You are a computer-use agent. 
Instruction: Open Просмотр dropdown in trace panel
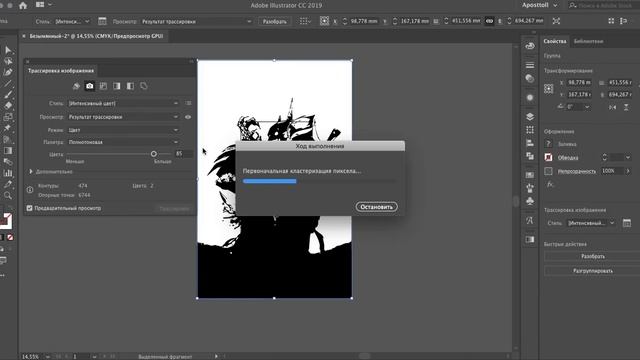pyautogui.click(x=123, y=117)
